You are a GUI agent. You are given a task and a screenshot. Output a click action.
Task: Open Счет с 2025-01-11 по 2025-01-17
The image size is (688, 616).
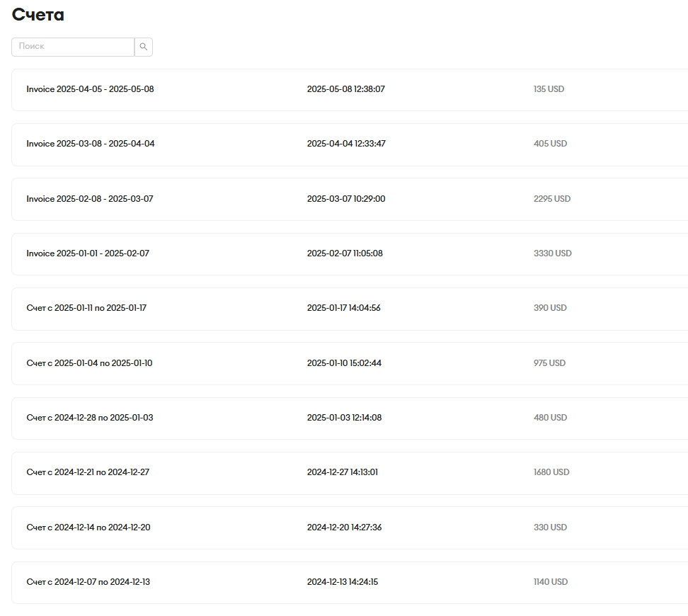pos(86,308)
